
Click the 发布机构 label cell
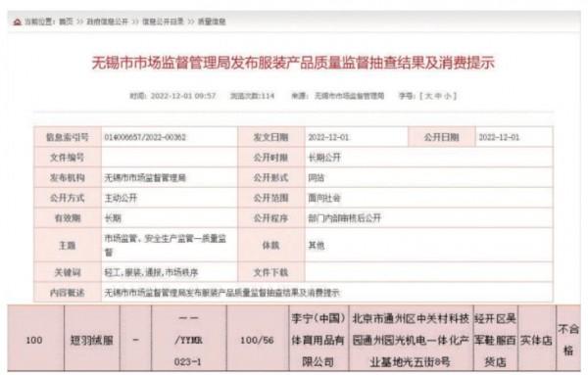tap(68, 177)
